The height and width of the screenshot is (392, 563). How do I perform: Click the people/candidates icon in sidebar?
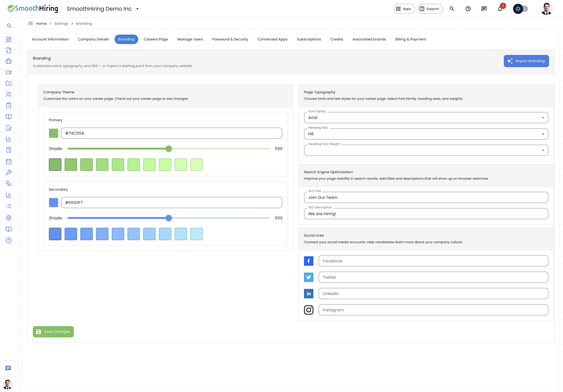coord(9,94)
